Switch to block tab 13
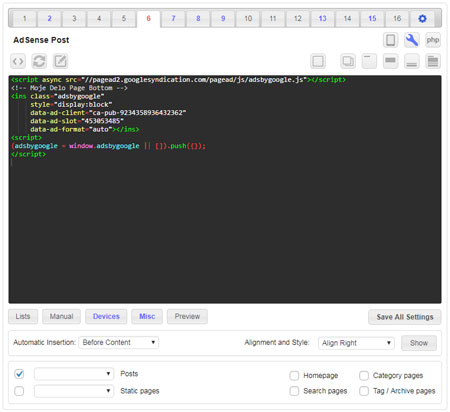 click(322, 18)
